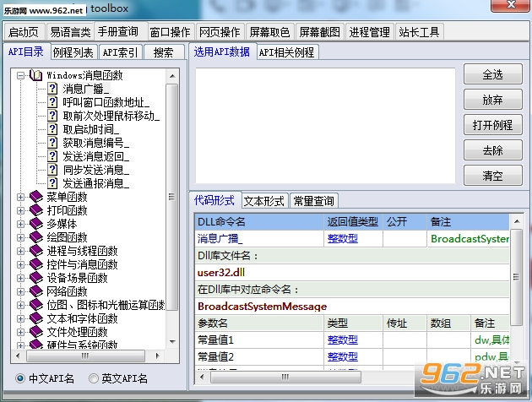Screen dimensions: 532x402
Task: Switch to the 文本形式 tab
Action: 264,201
